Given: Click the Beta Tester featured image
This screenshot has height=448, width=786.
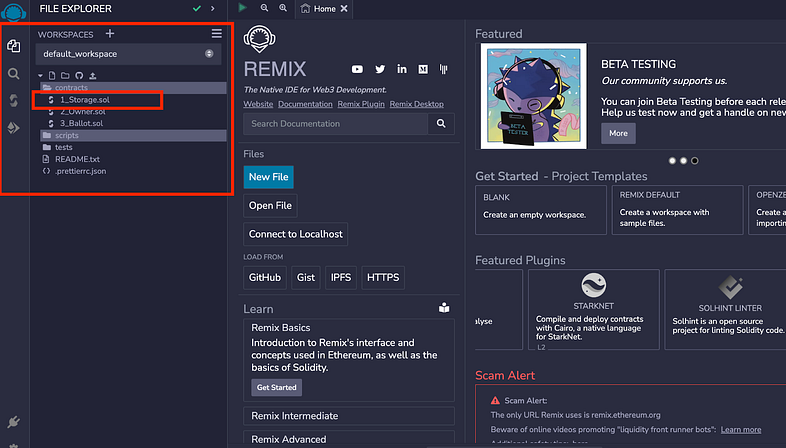Looking at the screenshot, I should click(533, 96).
